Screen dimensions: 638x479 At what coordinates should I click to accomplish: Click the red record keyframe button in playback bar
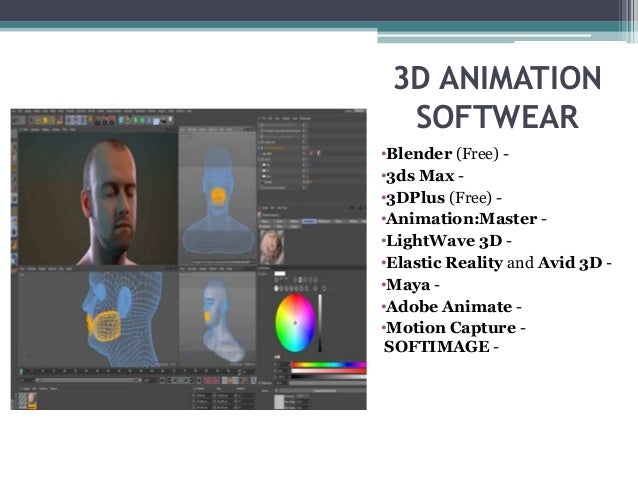click(209, 380)
